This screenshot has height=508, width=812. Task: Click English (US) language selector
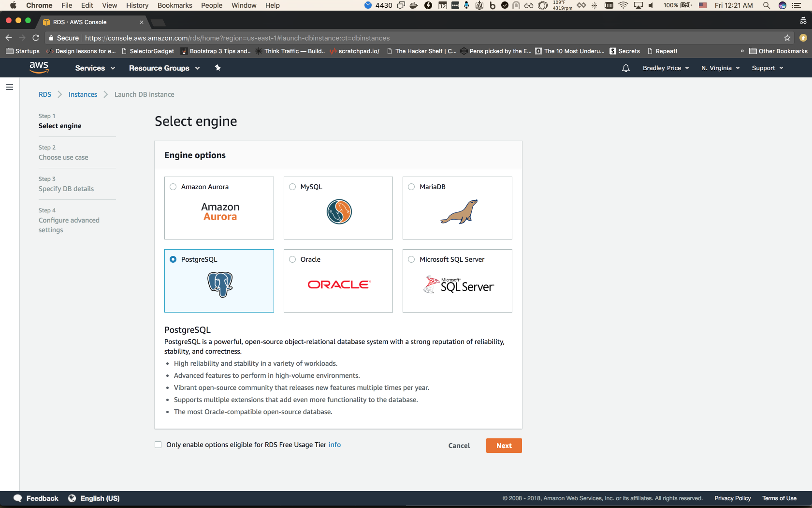tap(100, 498)
